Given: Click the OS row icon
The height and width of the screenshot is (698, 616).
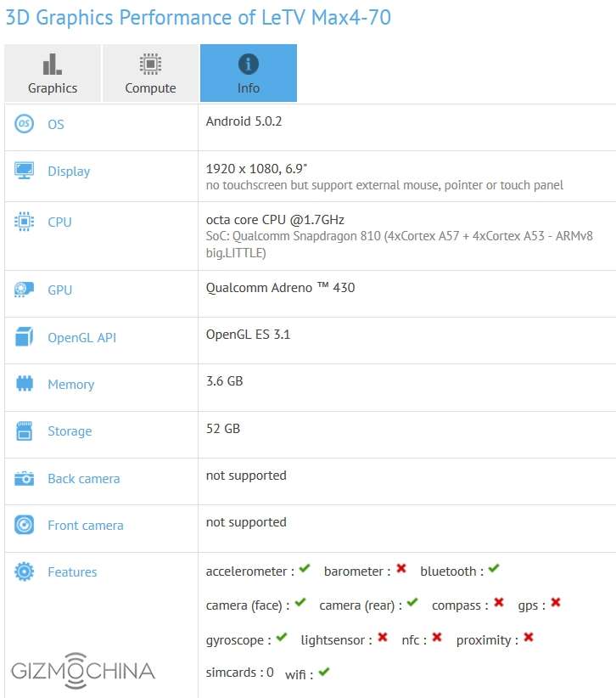Looking at the screenshot, I should pos(24,124).
